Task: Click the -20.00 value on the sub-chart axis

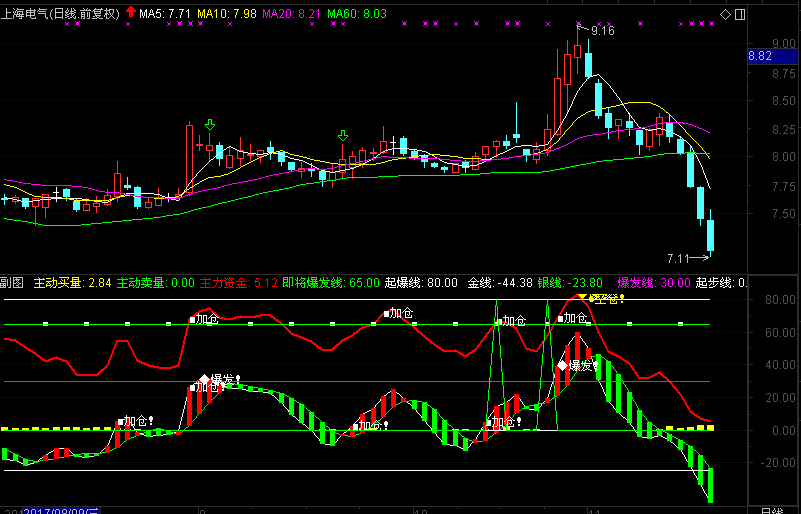Action: coord(778,463)
